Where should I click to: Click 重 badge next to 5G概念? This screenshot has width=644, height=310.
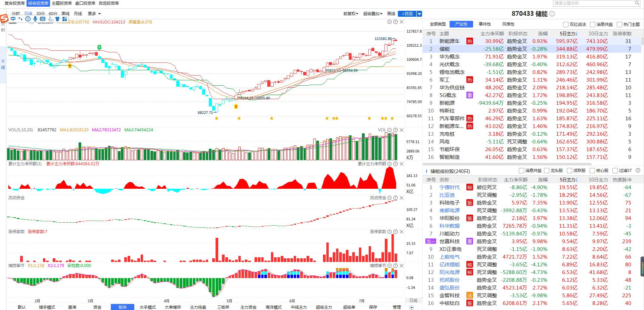pyautogui.click(x=469, y=95)
